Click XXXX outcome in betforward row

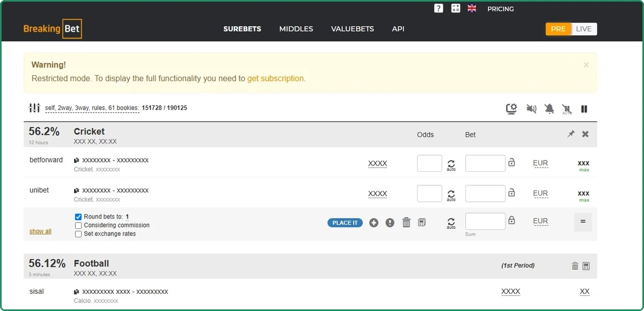pyautogui.click(x=378, y=164)
